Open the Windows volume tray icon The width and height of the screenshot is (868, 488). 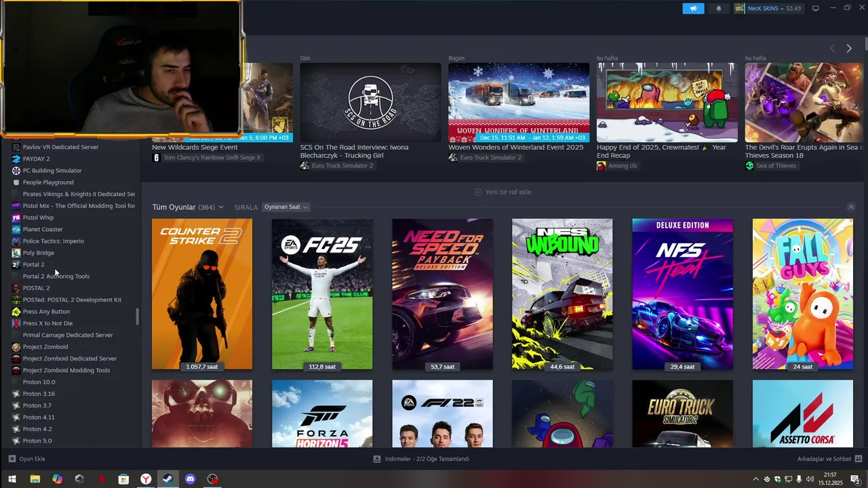[x=812, y=479]
